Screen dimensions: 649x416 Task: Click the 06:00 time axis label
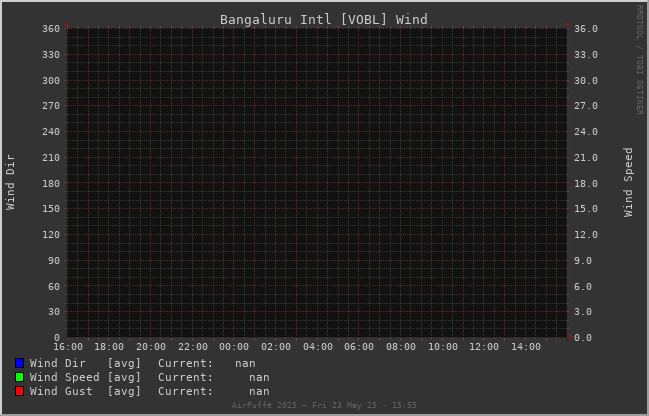click(x=359, y=347)
